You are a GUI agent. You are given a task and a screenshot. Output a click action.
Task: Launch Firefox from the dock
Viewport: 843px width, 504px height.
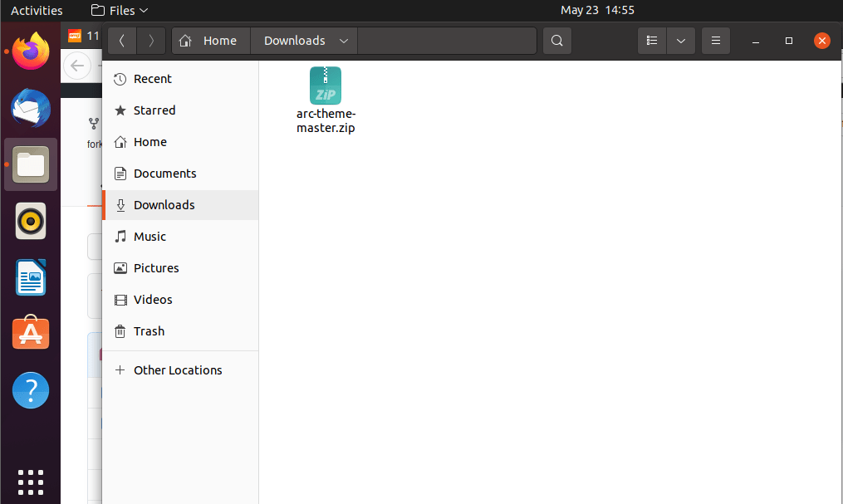pyautogui.click(x=31, y=51)
